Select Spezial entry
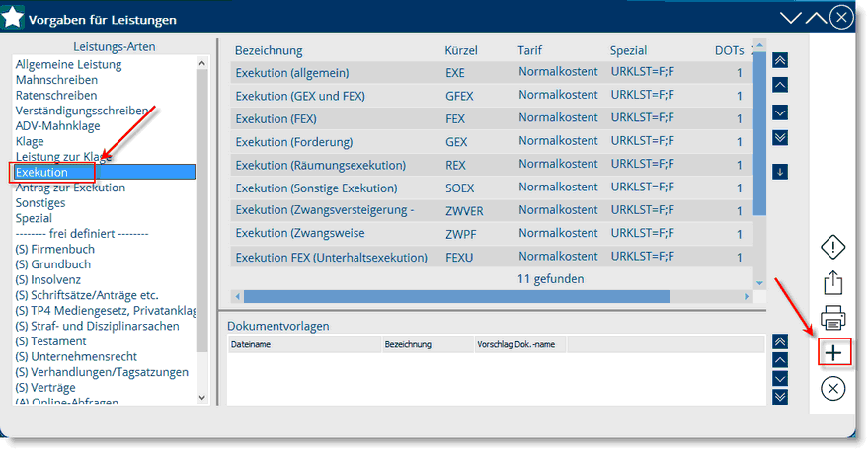This screenshot has width=868, height=450. (x=34, y=218)
